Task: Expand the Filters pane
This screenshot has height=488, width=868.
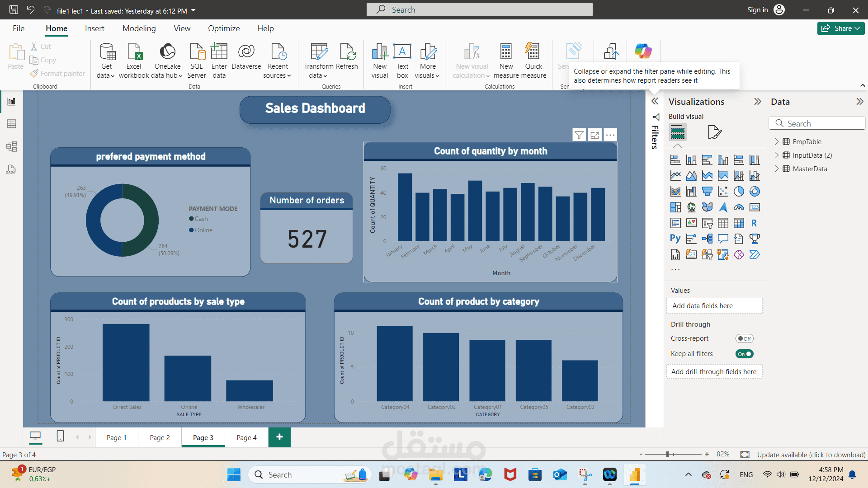Action: [655, 101]
